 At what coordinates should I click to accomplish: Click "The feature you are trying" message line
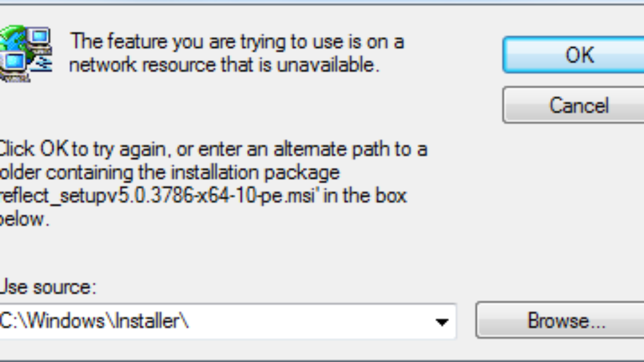click(237, 42)
